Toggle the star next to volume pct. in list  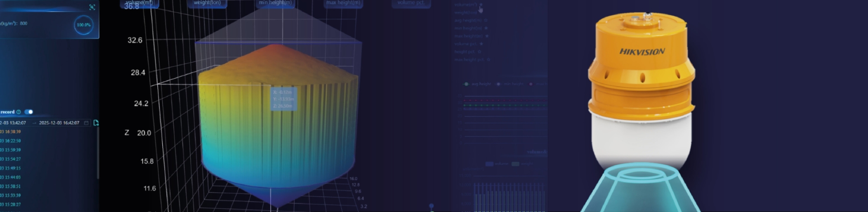point(481,44)
